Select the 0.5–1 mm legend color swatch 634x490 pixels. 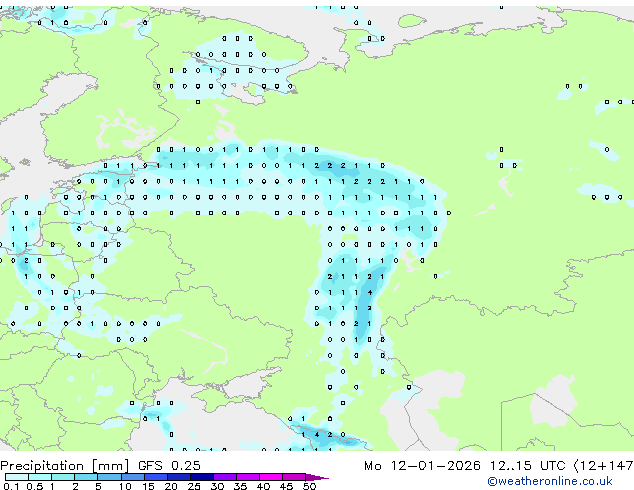pos(40,477)
